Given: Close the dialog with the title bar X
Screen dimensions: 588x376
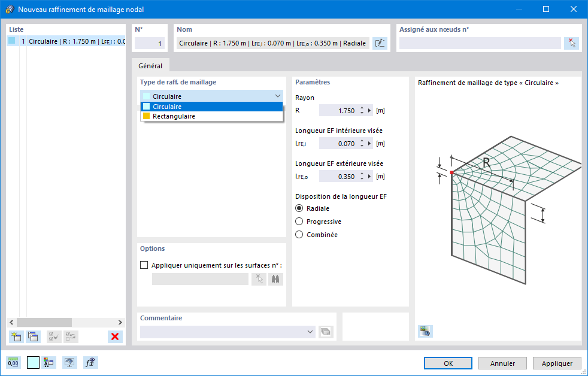Looking at the screenshot, I should [x=574, y=9].
